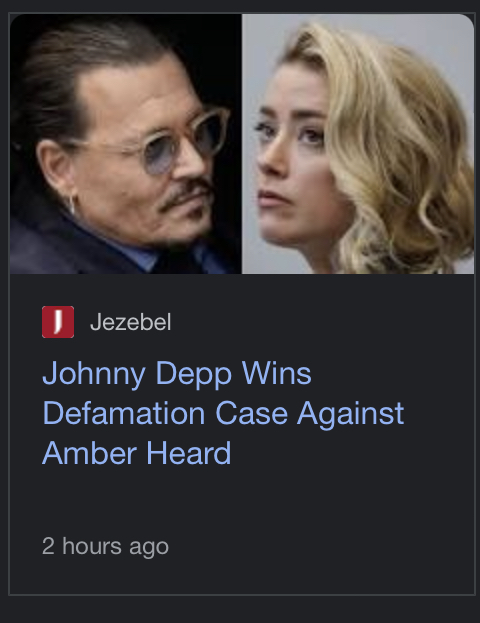Click the word "Defamation" in the headline
Screen dimensions: 480x623
pyautogui.click(x=124, y=413)
